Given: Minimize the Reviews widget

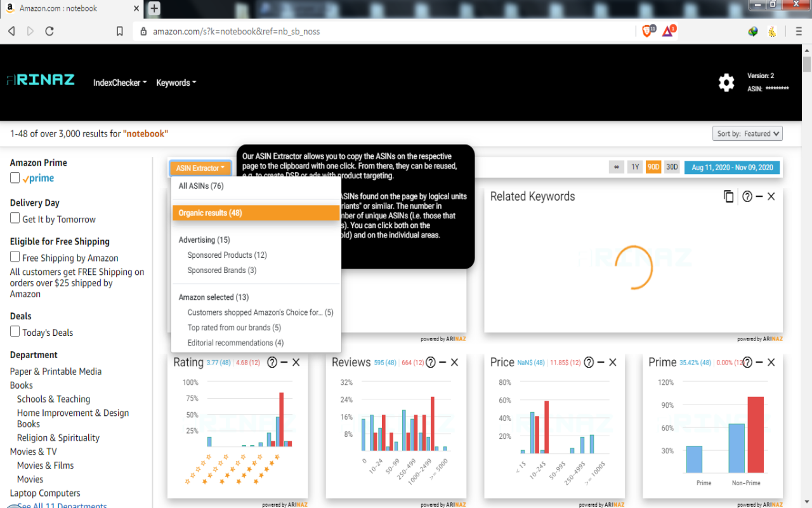Looking at the screenshot, I should pos(443,362).
